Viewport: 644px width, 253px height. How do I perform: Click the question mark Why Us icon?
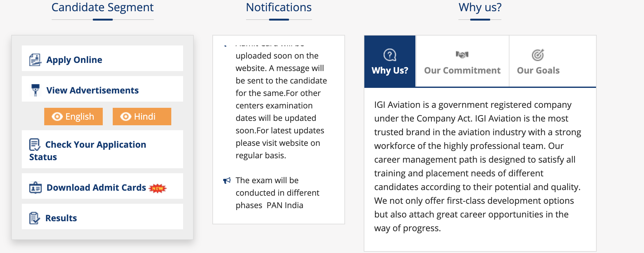[x=390, y=55]
